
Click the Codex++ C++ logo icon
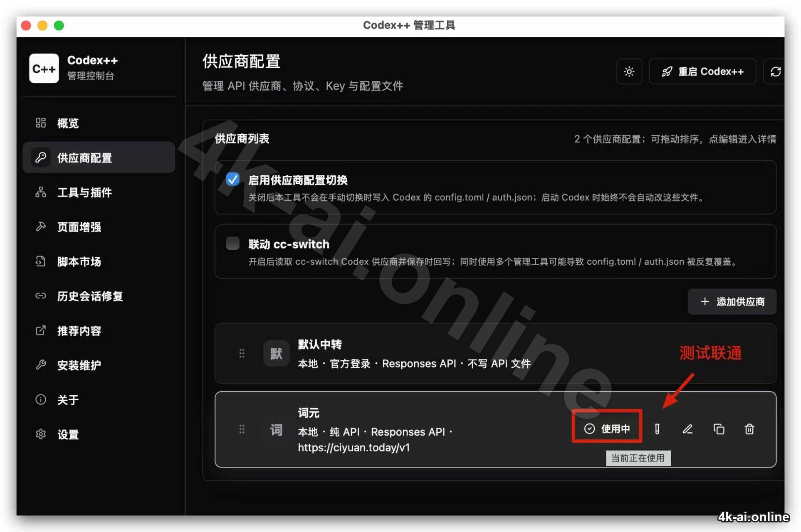click(x=44, y=68)
